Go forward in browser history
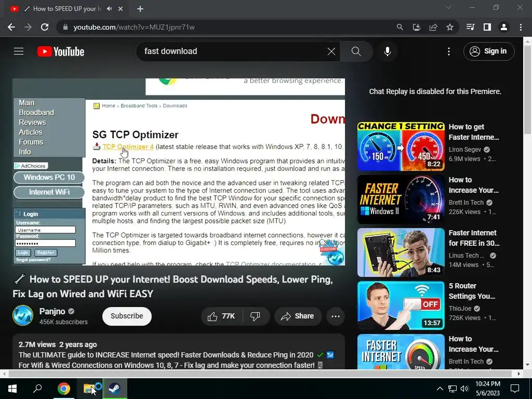 [x=28, y=27]
